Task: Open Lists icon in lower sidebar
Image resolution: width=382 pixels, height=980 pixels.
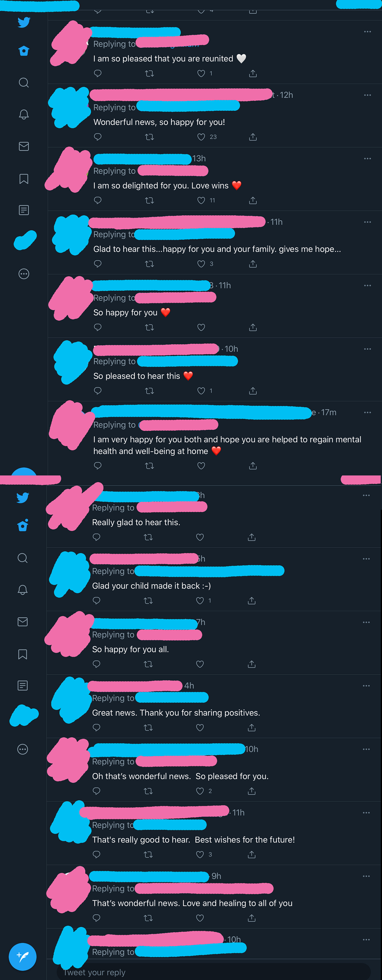Action: (x=22, y=686)
